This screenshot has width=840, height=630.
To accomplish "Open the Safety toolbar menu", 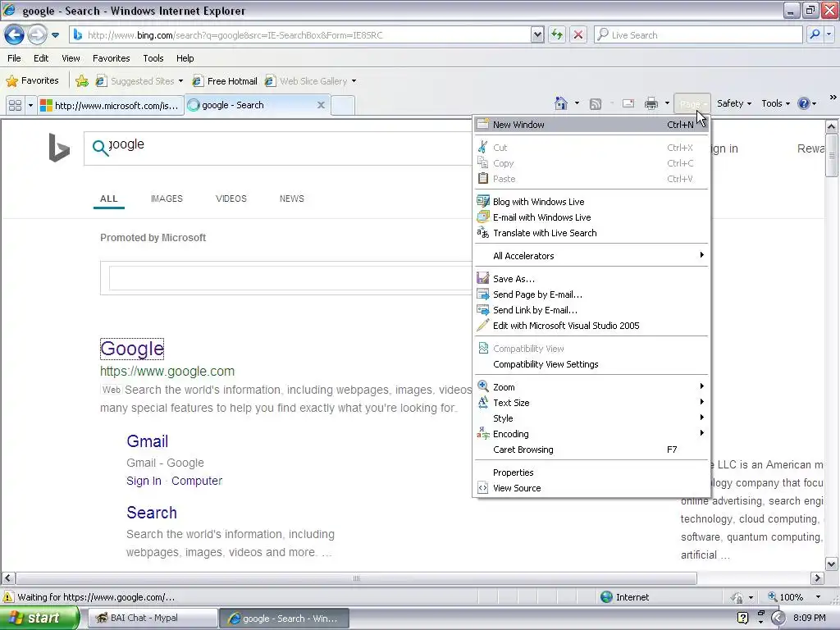I will tap(734, 103).
